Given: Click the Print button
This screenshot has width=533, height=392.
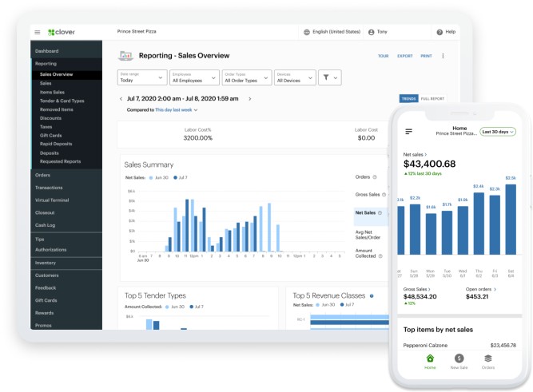Looking at the screenshot, I should pos(426,56).
